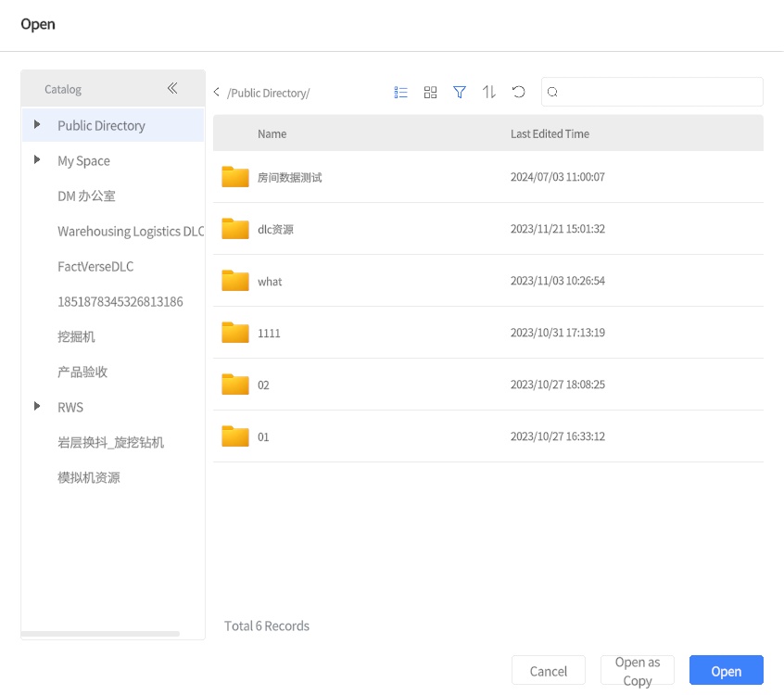Open the filter icon above the file list
784x695 pixels.
pos(460,92)
